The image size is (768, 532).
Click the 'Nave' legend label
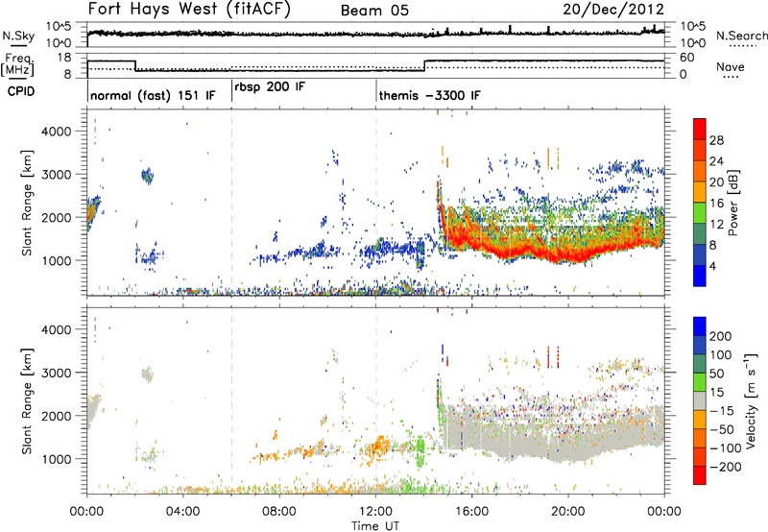[730, 66]
